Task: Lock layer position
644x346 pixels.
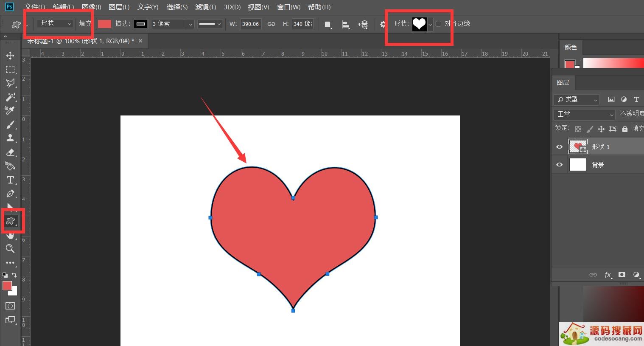Action: pos(601,129)
